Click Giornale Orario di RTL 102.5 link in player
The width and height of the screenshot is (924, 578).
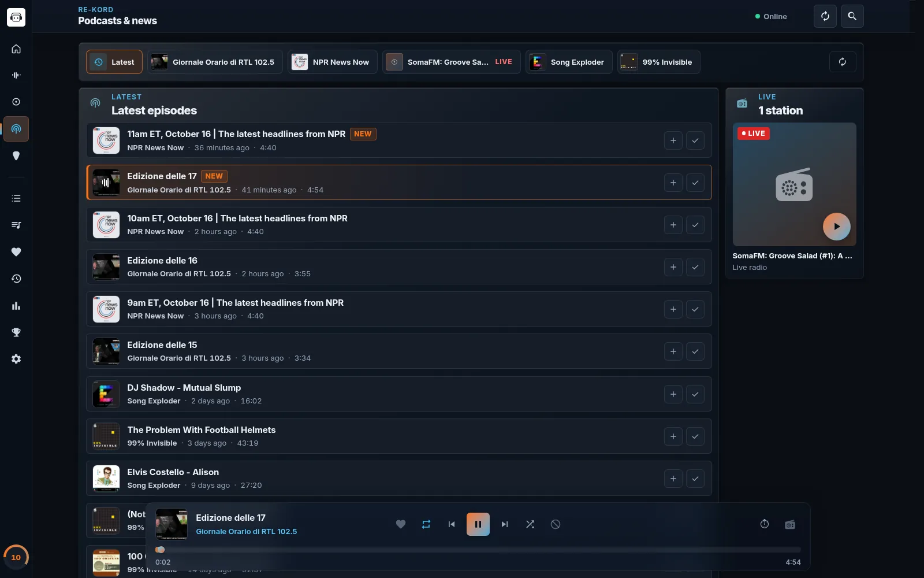[x=247, y=532]
